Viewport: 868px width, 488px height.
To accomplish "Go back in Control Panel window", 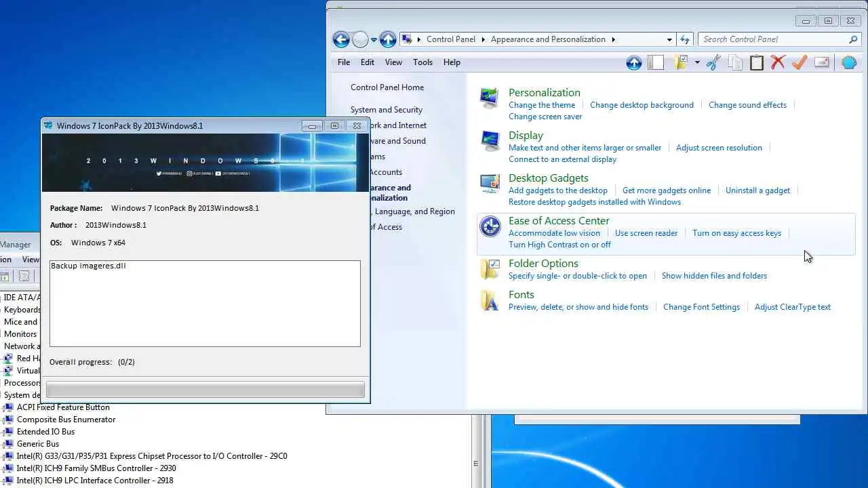I will [341, 39].
